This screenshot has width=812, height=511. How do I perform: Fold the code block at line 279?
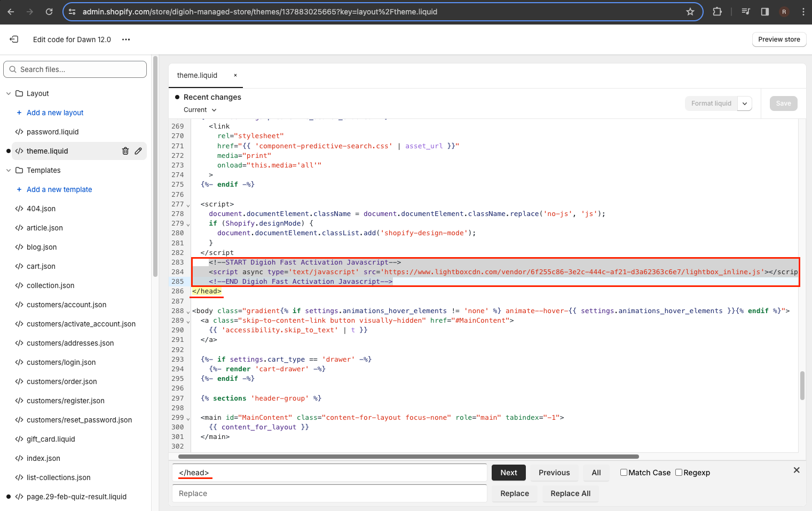point(188,224)
